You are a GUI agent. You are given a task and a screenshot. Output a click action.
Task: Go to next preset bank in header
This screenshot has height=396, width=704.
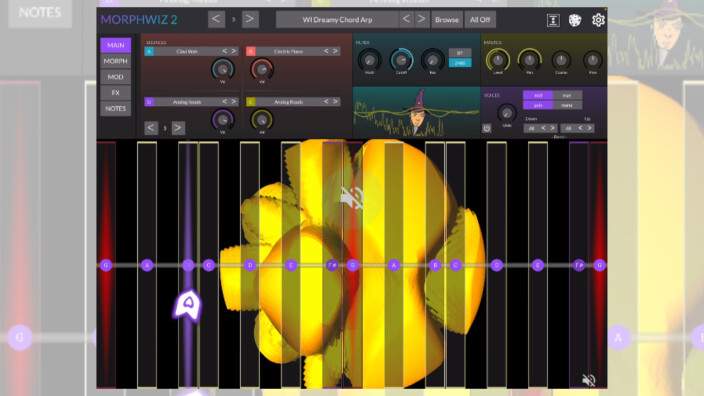(x=250, y=19)
